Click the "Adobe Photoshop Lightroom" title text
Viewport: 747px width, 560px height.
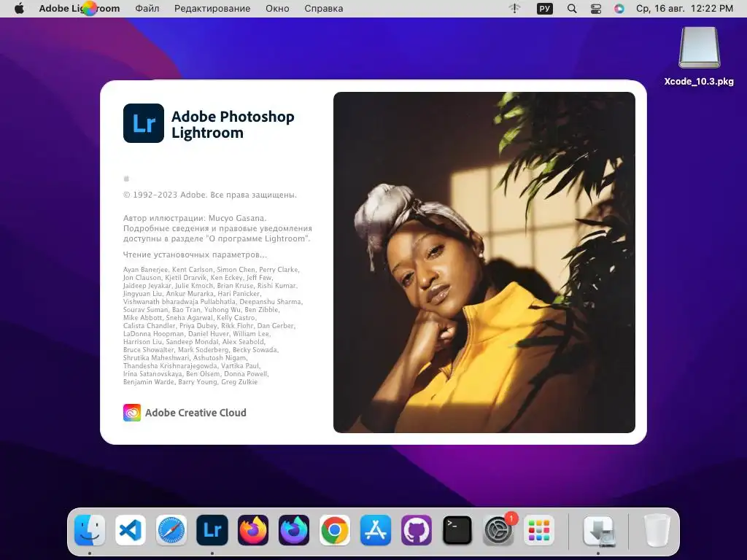[233, 124]
